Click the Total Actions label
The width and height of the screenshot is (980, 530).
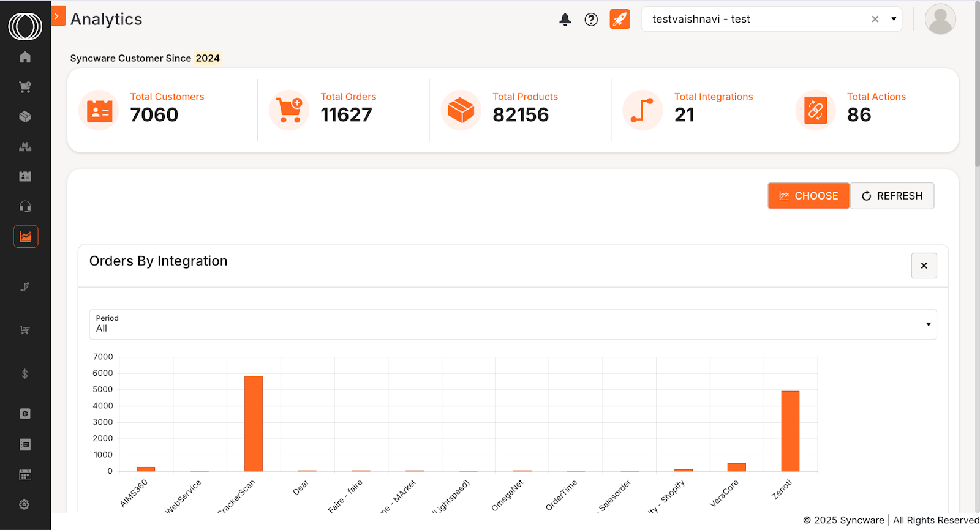pyautogui.click(x=876, y=97)
